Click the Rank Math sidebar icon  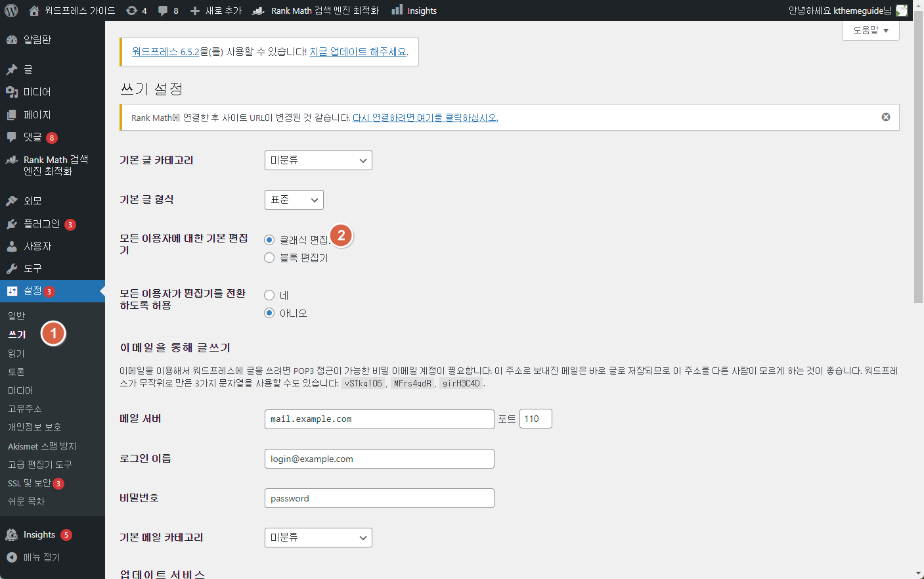click(12, 160)
